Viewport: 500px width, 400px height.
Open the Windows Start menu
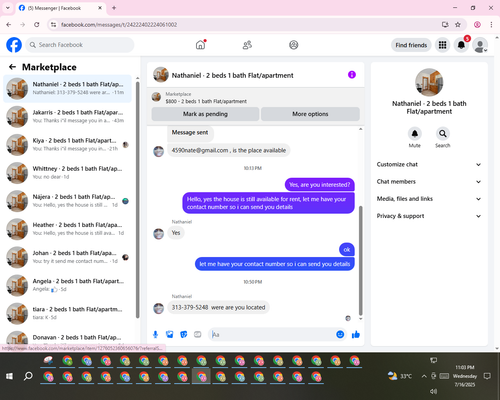coord(9,376)
